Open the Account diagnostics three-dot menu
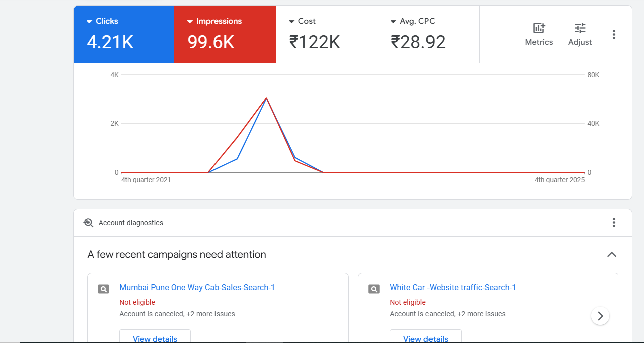Screen dimensions: 644x343 coord(614,223)
